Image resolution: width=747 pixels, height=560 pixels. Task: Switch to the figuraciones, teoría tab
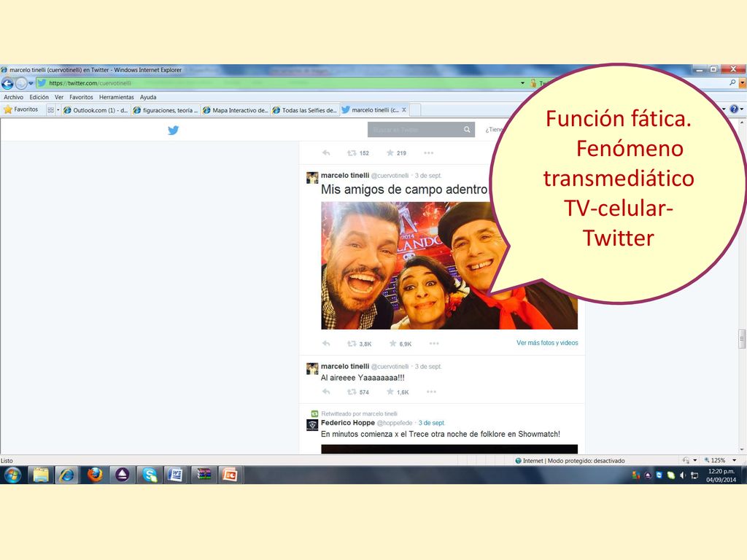[166, 110]
